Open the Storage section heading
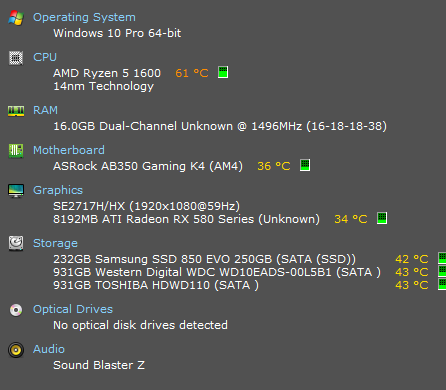Image resolution: width=446 pixels, height=390 pixels. 55,243
